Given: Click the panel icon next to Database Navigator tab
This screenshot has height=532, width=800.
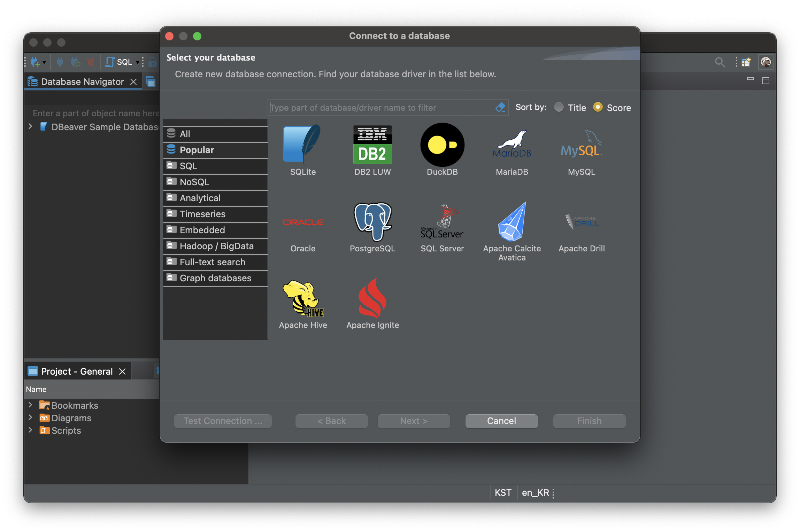Looking at the screenshot, I should [x=151, y=82].
